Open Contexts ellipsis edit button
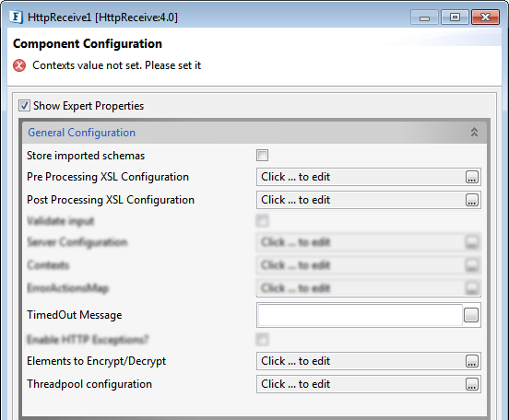This screenshot has height=420, width=509. [472, 265]
